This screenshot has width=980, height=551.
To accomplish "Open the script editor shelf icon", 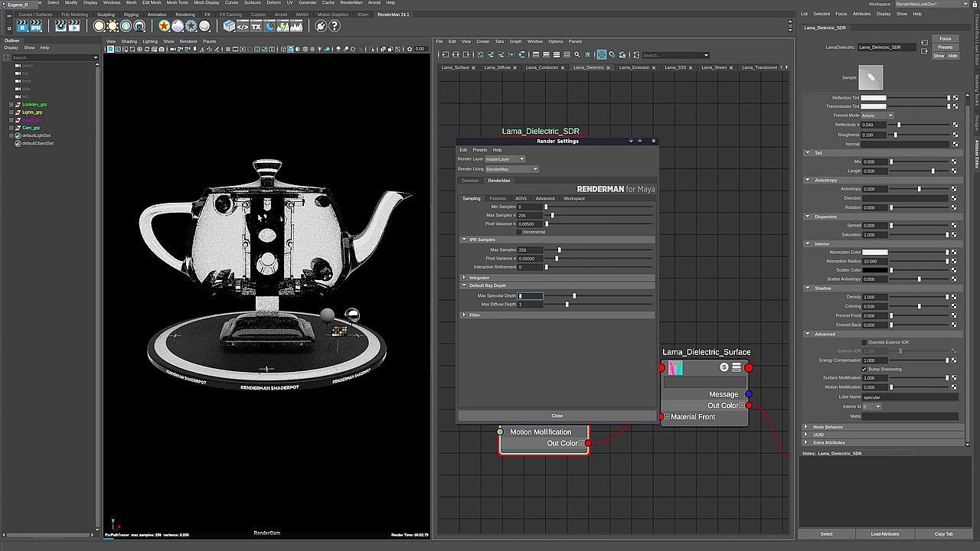I will coord(242,26).
